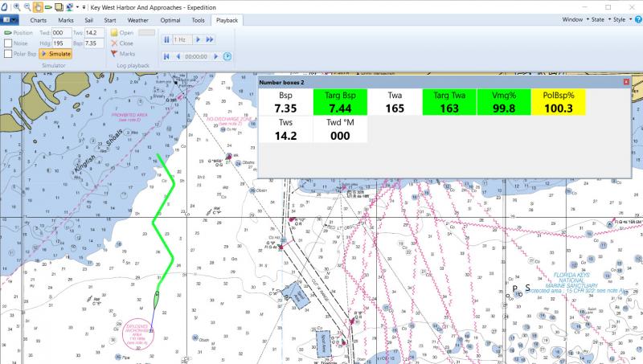Pause the log playback
Image resolution: width=643 pixels, height=364 pixels.
tap(167, 39)
